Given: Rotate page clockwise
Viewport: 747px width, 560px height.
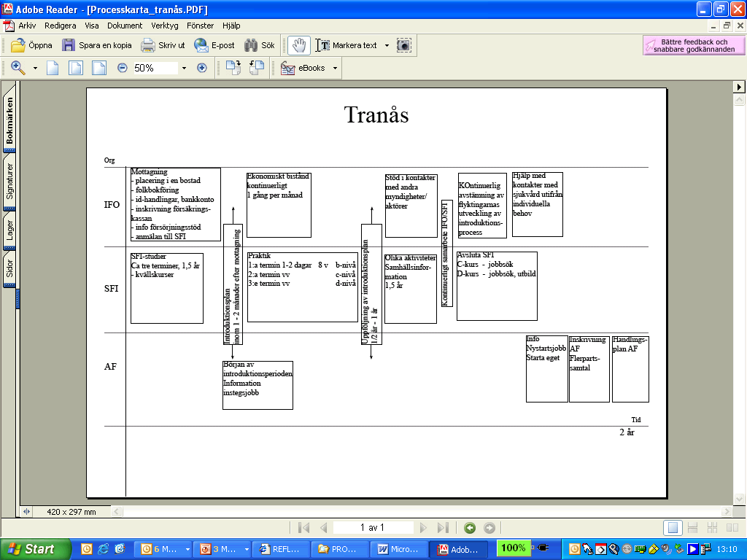Looking at the screenshot, I should tap(233, 68).
